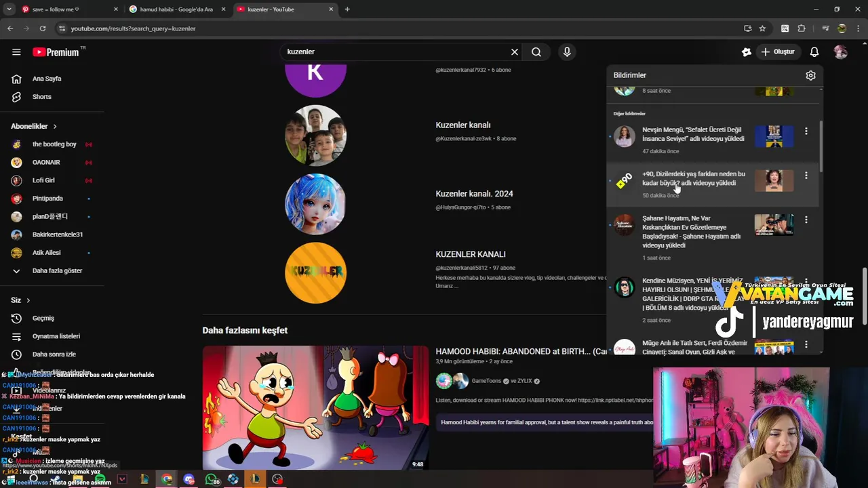Expand the Siz section chevron
The width and height of the screenshot is (868, 488).
pos(28,300)
